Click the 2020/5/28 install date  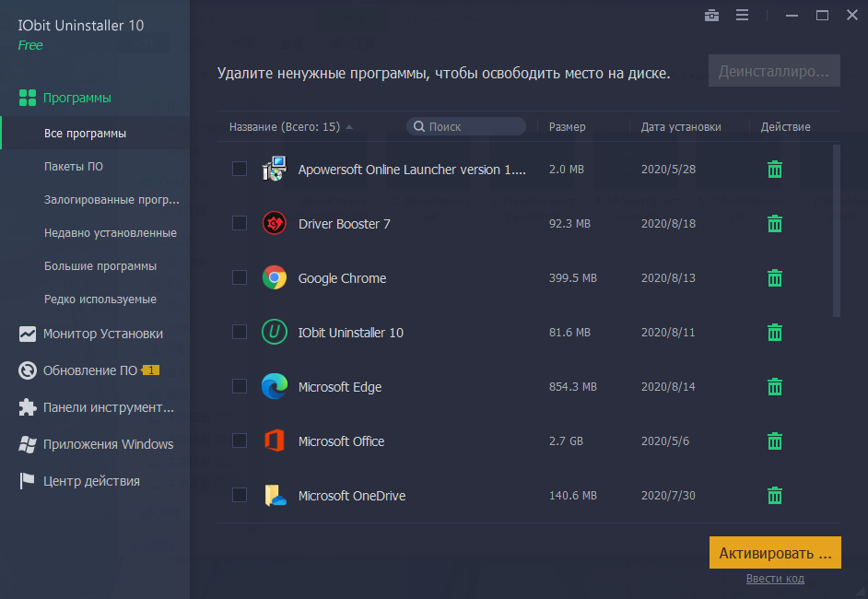tap(668, 170)
